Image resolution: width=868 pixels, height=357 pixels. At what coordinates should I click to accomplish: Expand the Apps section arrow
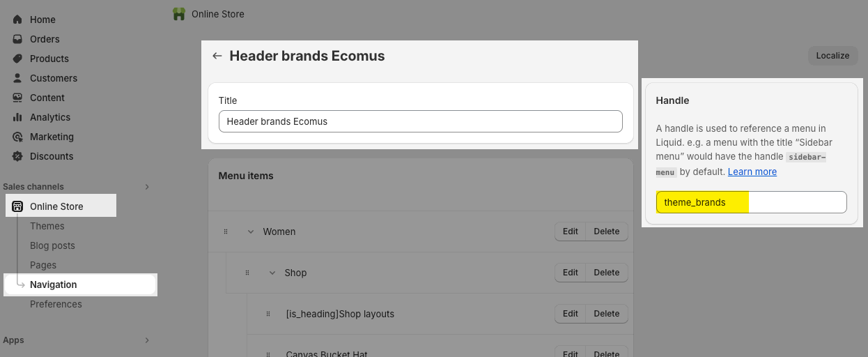coord(146,340)
